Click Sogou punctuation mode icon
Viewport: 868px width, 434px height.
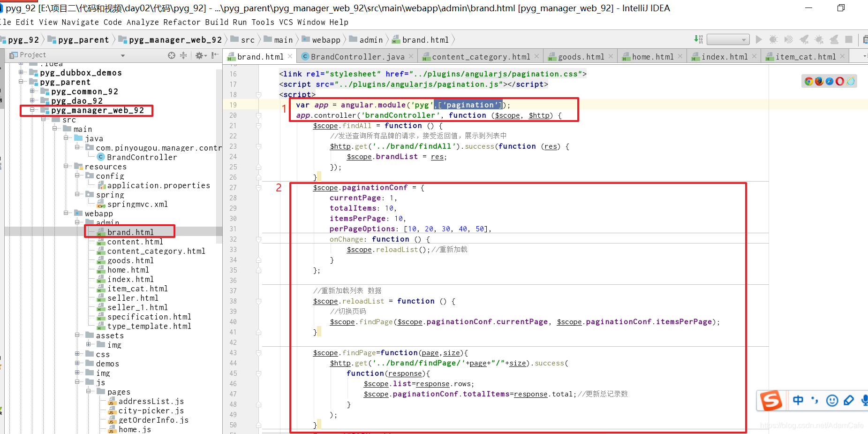click(x=815, y=400)
